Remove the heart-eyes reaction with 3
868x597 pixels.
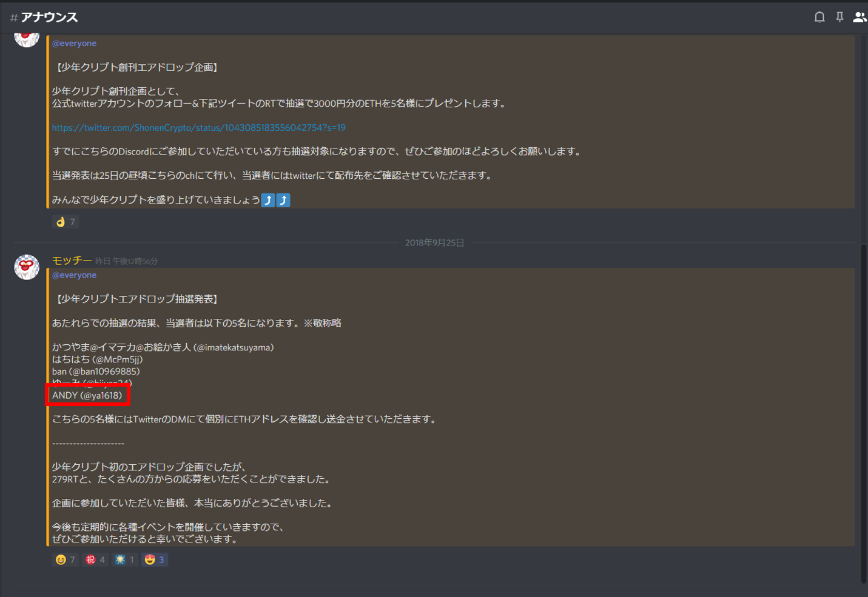click(155, 559)
